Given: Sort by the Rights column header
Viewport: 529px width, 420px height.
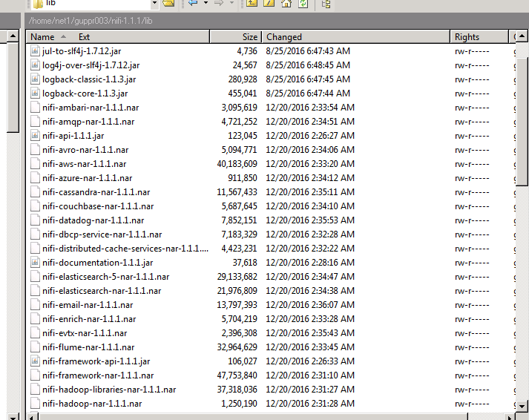Looking at the screenshot, I should click(x=479, y=37).
